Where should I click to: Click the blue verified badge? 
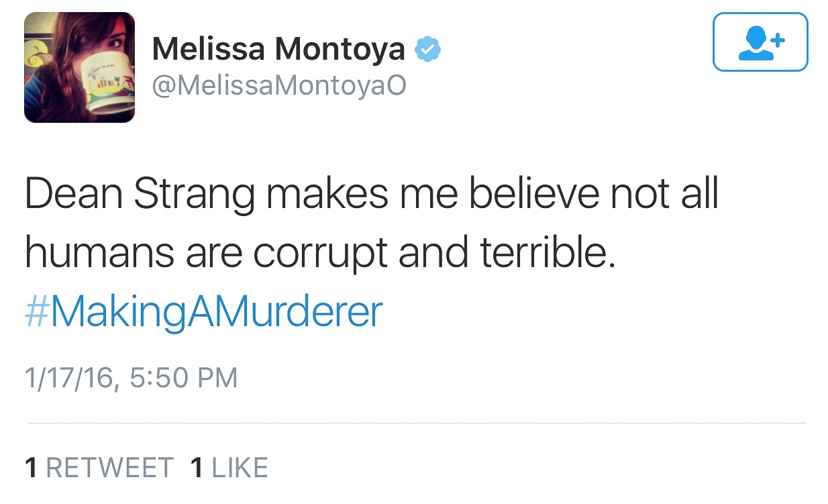pos(427,50)
